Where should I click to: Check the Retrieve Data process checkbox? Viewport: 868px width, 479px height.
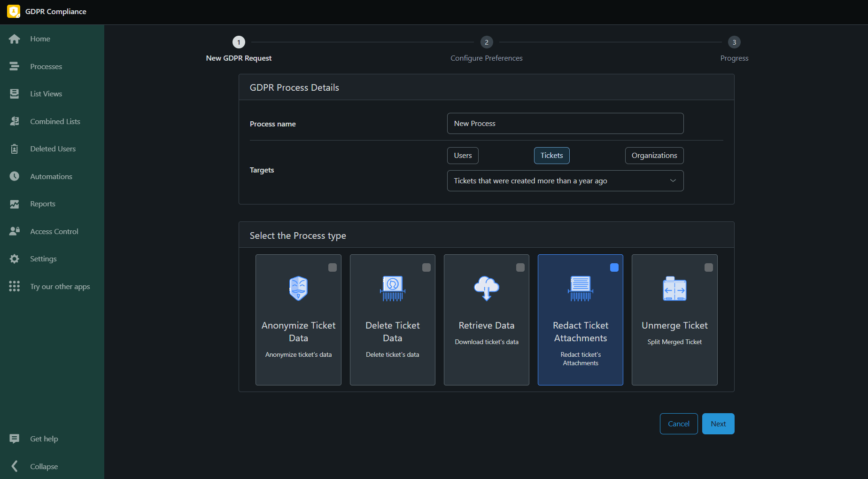point(520,267)
